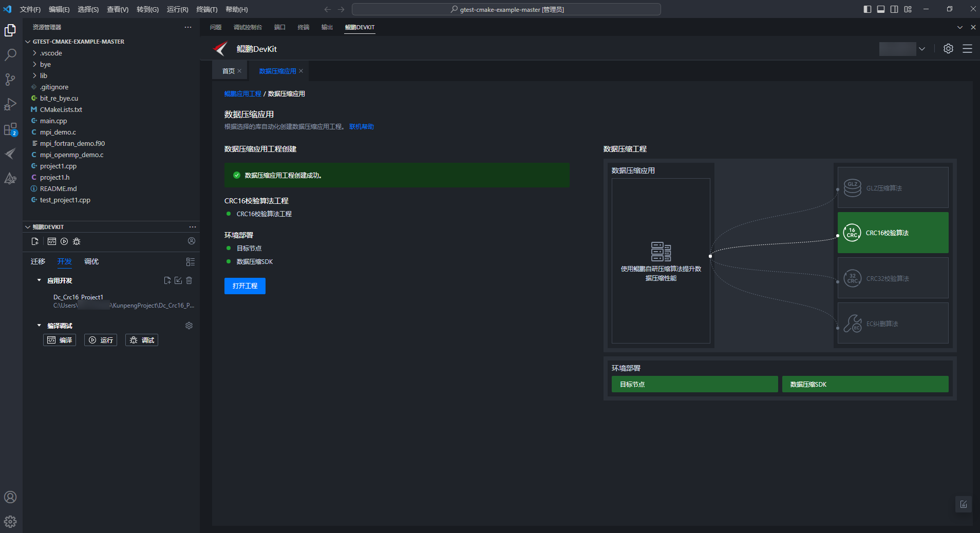Open DevKit settings gear in panel header
The width and height of the screenshot is (980, 533).
pos(948,48)
